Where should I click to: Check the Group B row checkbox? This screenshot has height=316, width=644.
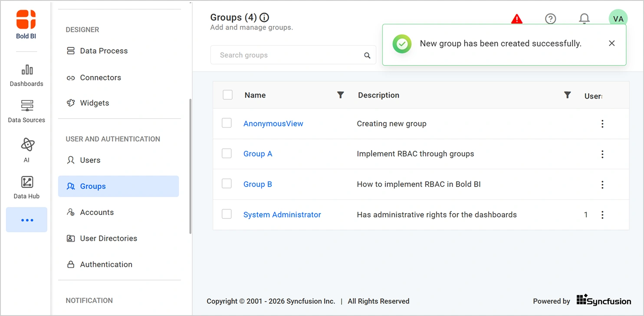pos(227,184)
